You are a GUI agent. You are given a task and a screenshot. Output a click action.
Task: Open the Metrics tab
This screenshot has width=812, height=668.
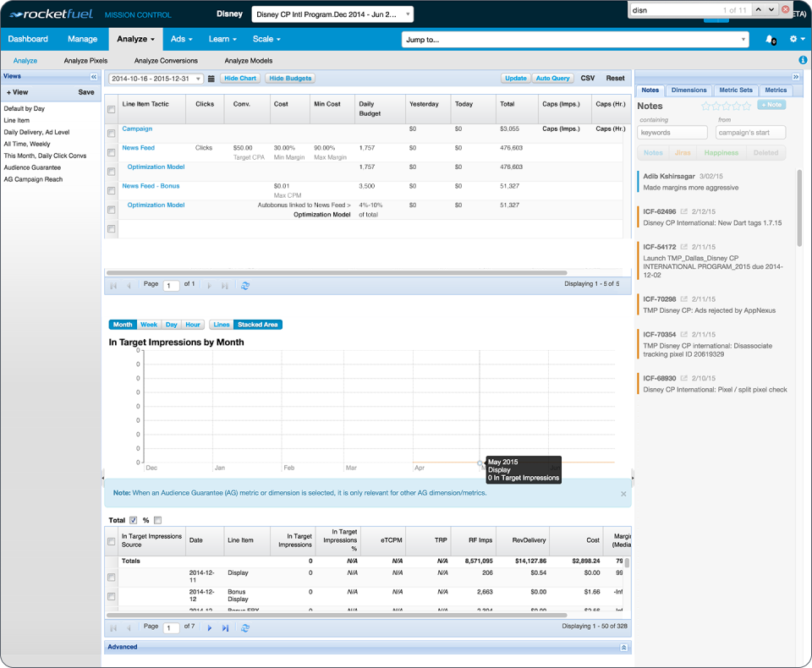tap(776, 90)
